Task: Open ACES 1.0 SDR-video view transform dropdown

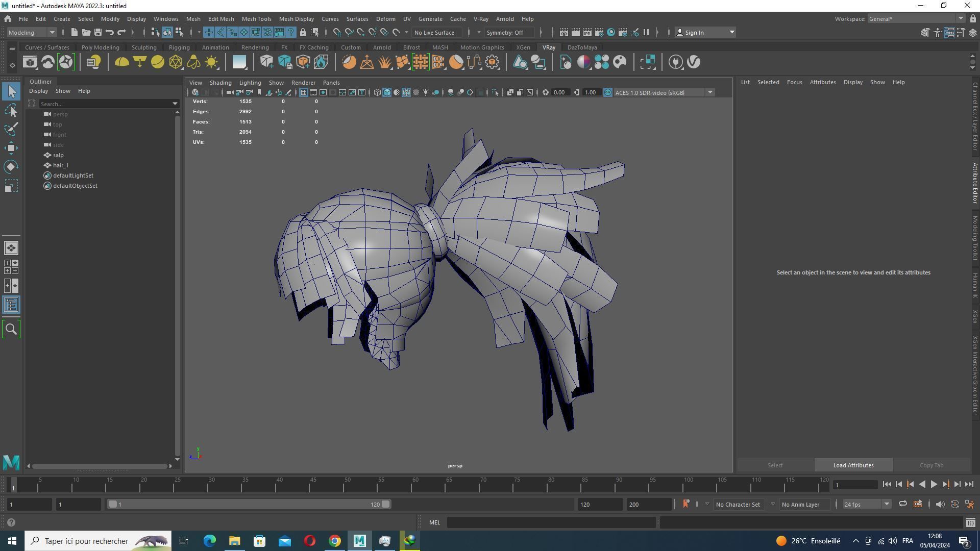Action: pos(664,92)
